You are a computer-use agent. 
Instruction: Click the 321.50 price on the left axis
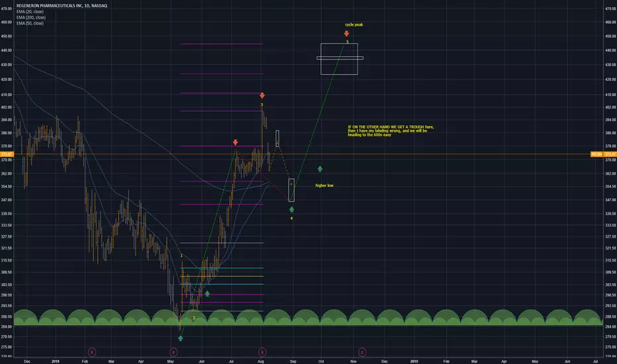pyautogui.click(x=7, y=248)
